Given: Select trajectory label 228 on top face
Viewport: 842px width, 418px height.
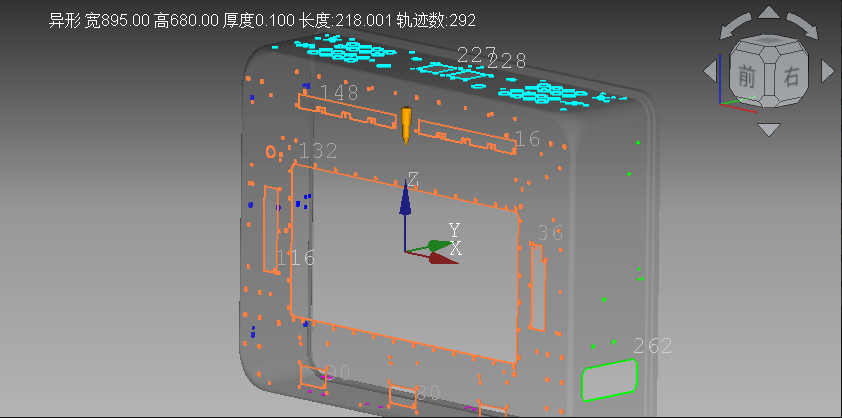Looking at the screenshot, I should 507,61.
